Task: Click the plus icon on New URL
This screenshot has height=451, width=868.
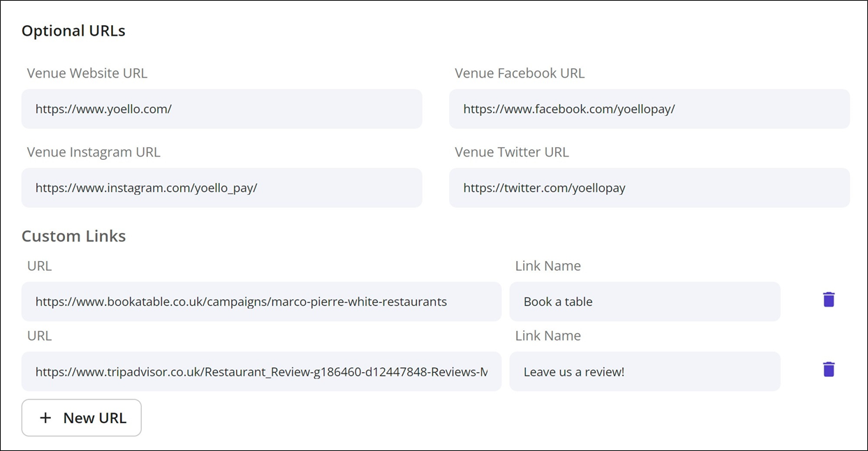Action: [45, 418]
